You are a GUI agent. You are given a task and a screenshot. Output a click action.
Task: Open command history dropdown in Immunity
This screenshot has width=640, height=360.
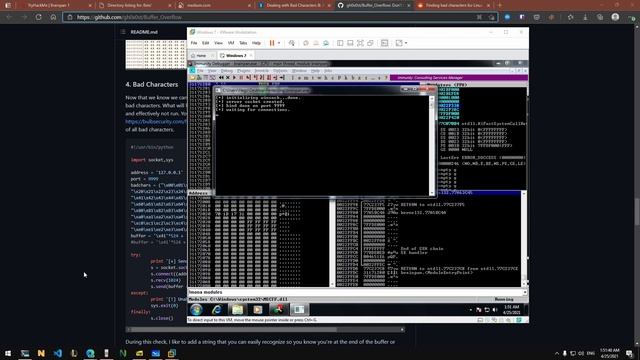[524, 292]
